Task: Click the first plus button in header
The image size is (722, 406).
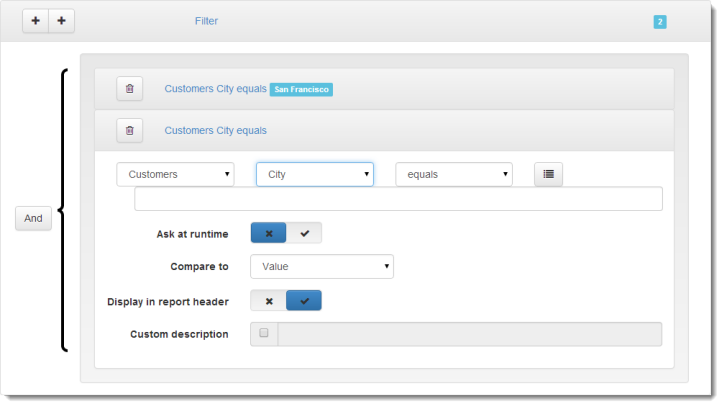Action: pos(35,21)
